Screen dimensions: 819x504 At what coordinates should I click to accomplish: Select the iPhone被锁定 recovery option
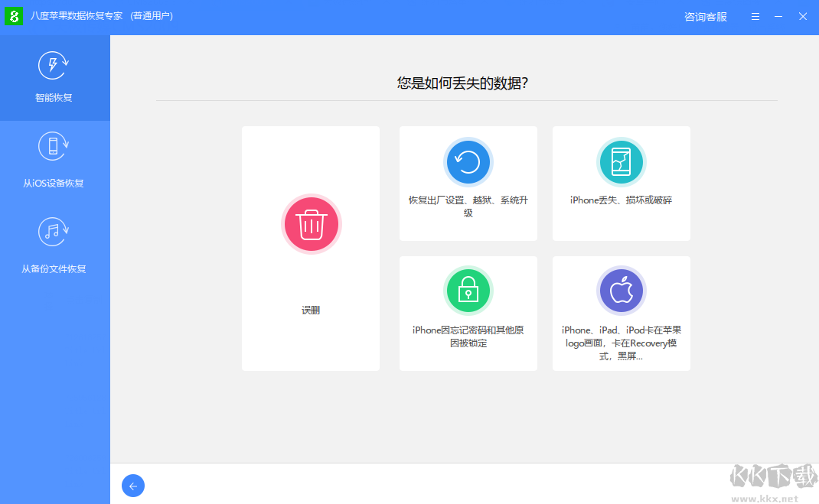468,314
